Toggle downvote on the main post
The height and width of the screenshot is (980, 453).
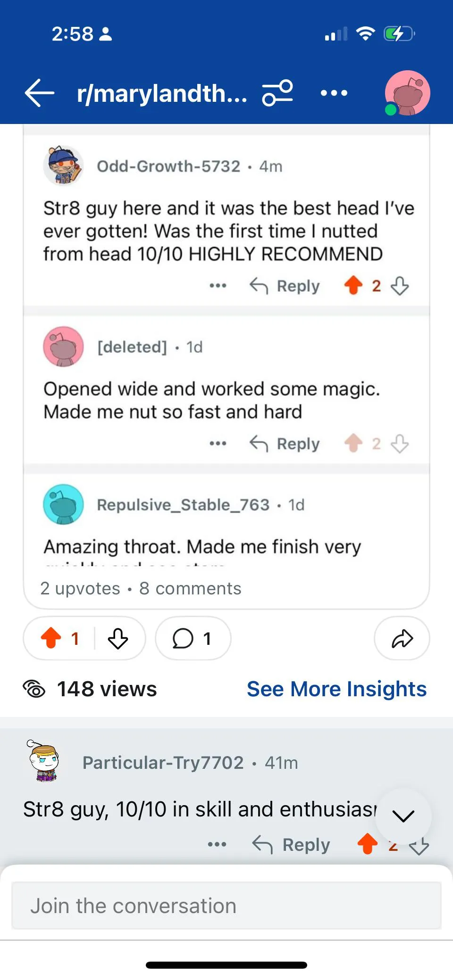click(118, 639)
